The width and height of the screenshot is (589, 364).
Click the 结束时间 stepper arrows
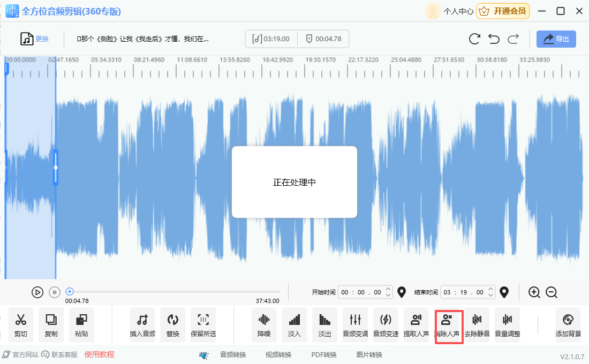491,292
